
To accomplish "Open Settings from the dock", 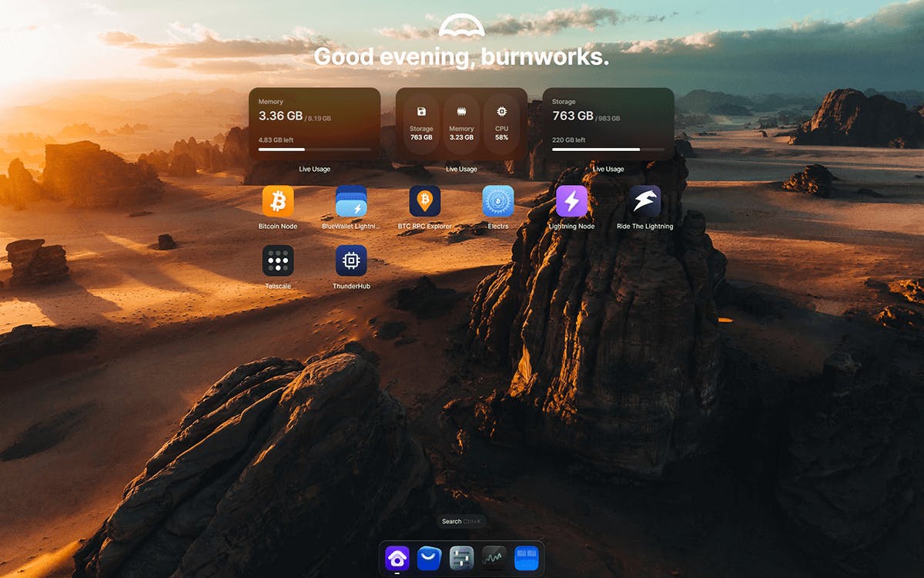I will point(461,557).
